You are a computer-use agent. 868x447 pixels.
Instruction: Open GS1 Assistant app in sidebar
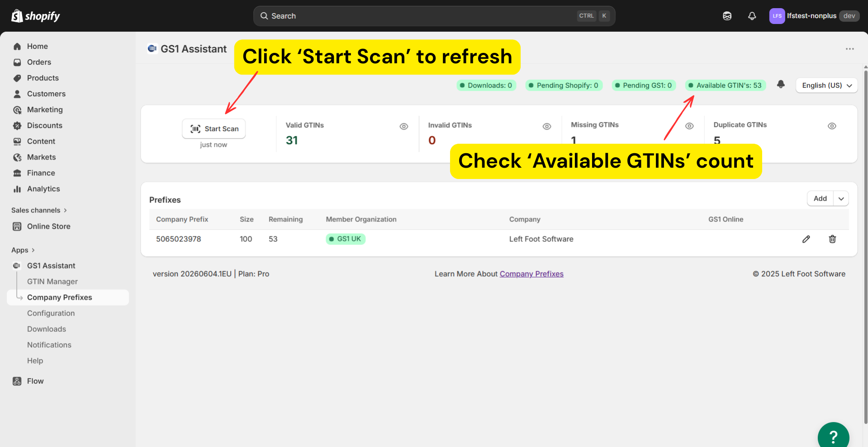[51, 265]
